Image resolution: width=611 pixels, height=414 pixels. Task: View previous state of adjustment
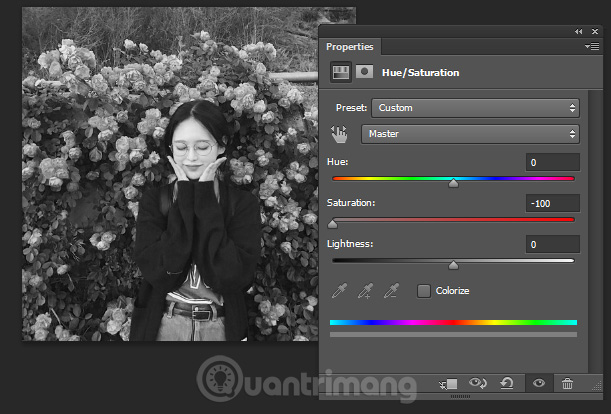(x=477, y=384)
